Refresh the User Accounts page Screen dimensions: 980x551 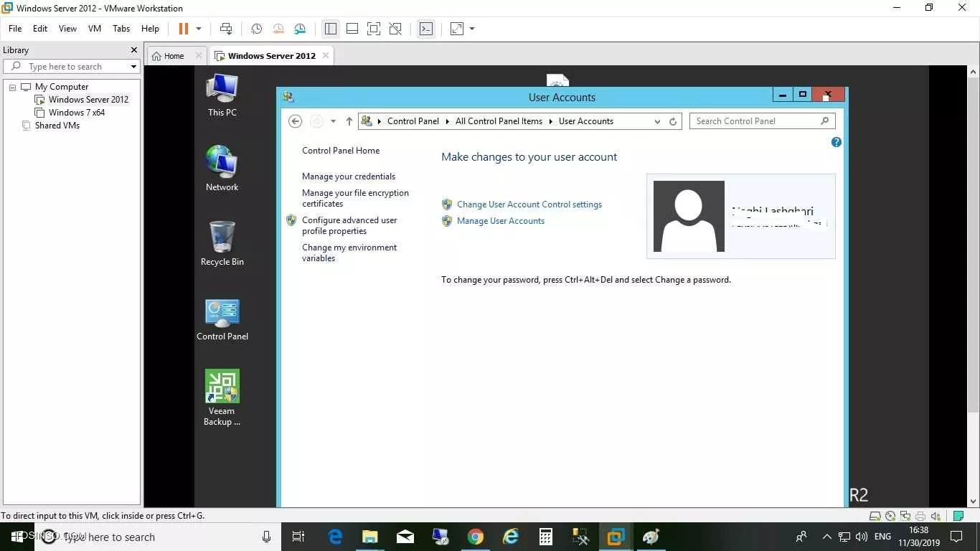coord(673,121)
